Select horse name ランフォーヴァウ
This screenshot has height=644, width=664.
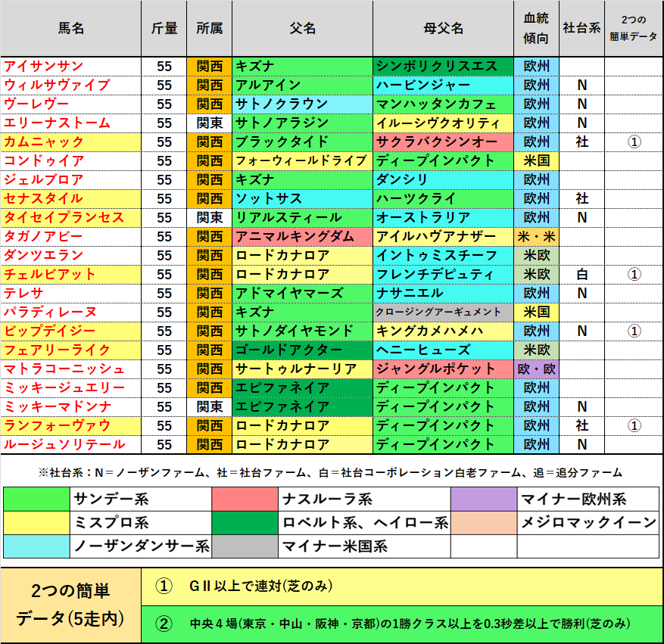[70, 425]
